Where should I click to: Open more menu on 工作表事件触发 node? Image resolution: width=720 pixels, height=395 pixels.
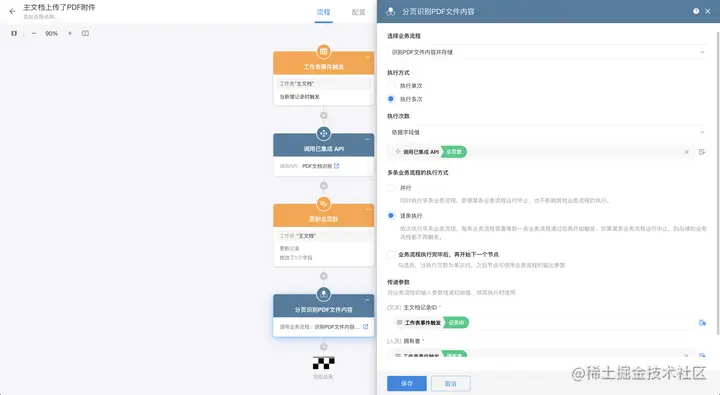[367, 57]
